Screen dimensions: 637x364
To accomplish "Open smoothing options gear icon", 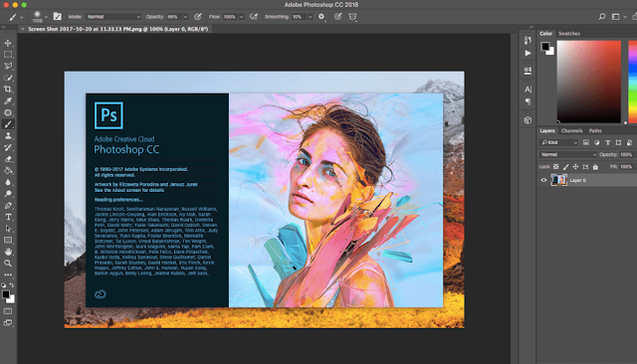I will pyautogui.click(x=321, y=17).
